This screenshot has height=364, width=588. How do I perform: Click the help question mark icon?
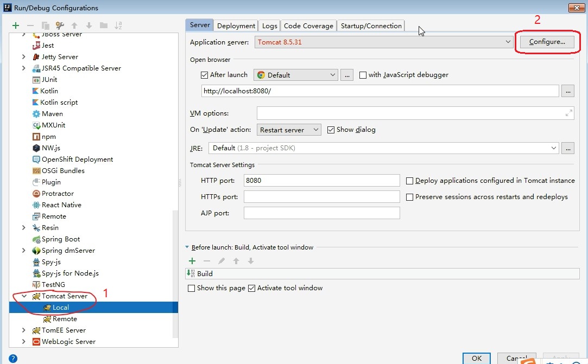coord(12,359)
